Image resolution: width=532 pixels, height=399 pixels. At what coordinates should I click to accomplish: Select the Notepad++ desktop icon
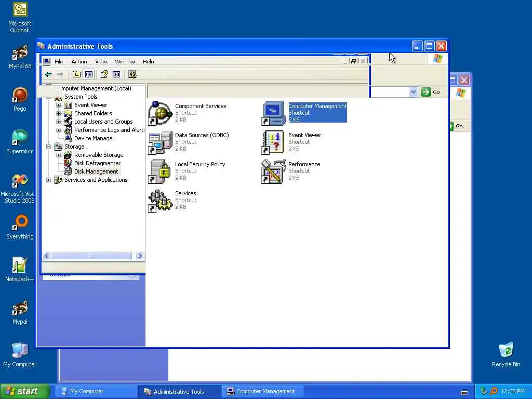point(20,270)
